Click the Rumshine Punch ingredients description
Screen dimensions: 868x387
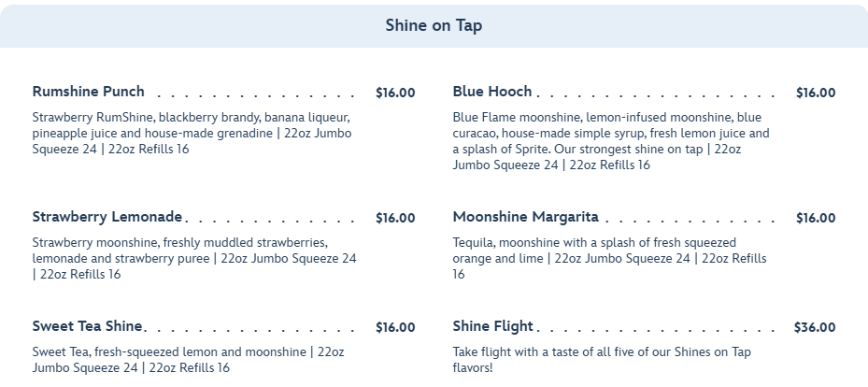click(x=192, y=134)
